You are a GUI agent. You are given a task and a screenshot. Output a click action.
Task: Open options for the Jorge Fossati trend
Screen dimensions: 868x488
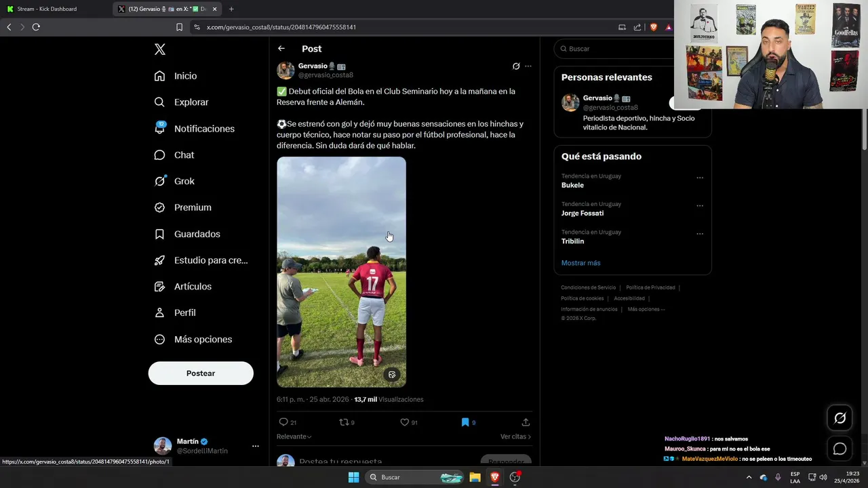[700, 205]
